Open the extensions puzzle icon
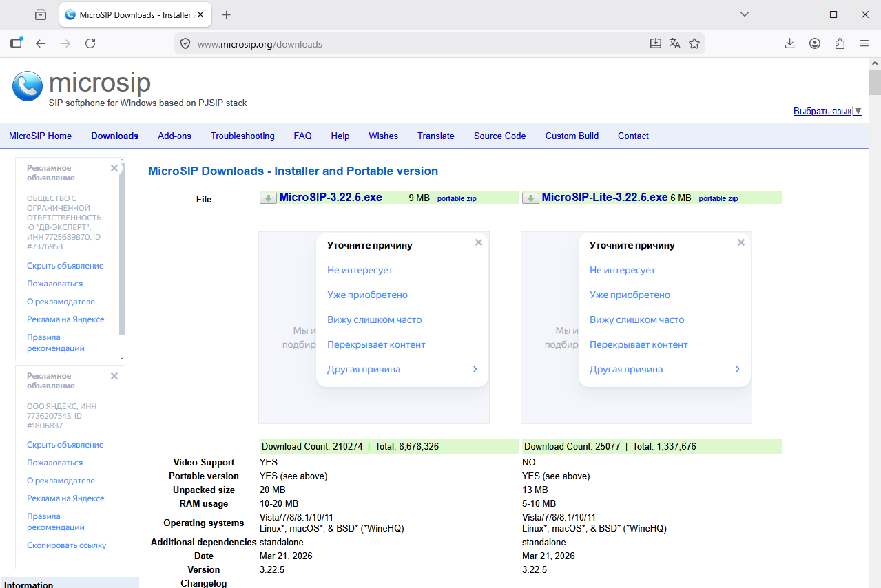Image resolution: width=881 pixels, height=588 pixels. tap(840, 43)
